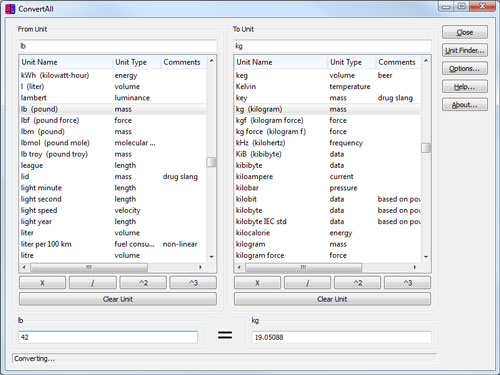
Task: Click the ^3 button under To Unit
Action: [407, 283]
